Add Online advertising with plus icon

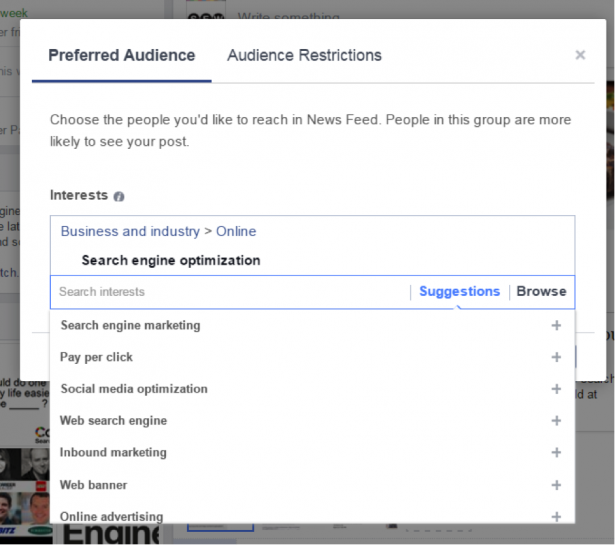point(556,516)
